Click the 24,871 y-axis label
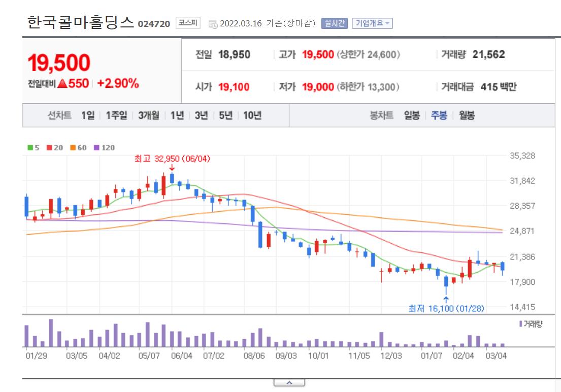The image size is (561, 392). pyautogui.click(x=522, y=231)
